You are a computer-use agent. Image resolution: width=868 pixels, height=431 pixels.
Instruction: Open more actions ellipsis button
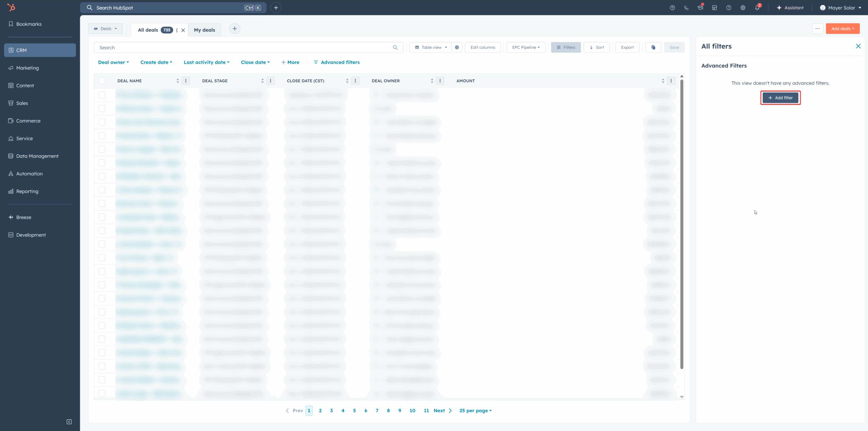(x=817, y=28)
